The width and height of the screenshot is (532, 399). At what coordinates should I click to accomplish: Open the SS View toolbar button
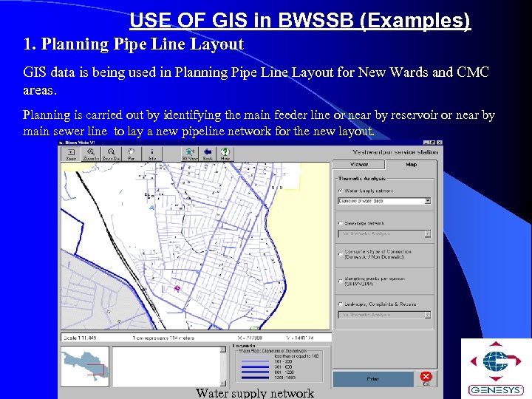coord(190,154)
